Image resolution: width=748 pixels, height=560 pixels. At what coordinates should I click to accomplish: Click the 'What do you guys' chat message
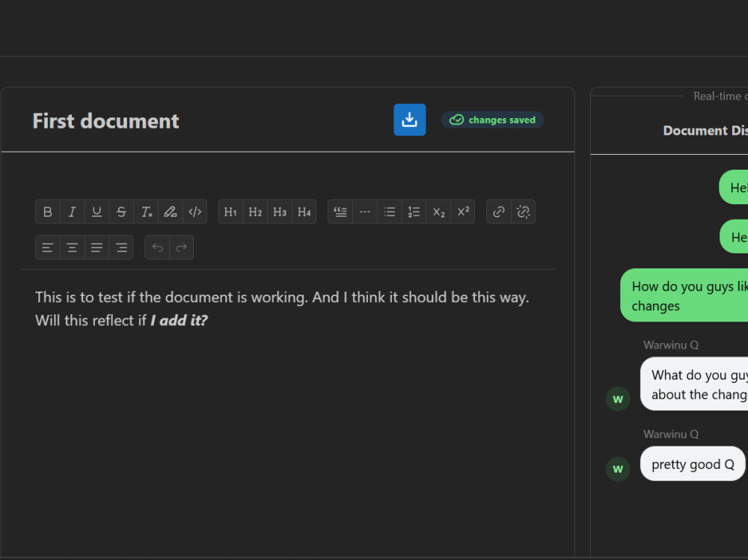point(694,384)
